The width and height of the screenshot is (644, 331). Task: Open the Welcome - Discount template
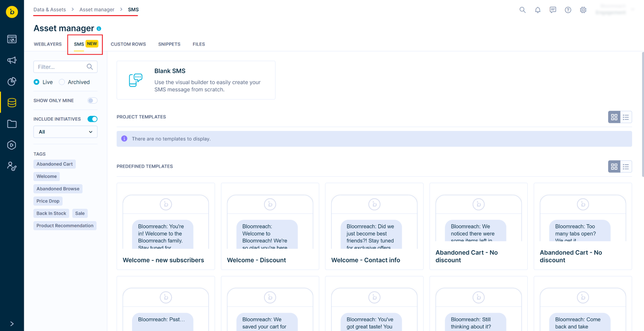pyautogui.click(x=270, y=226)
